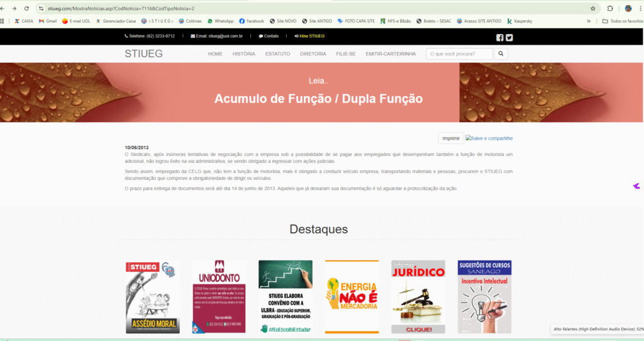Open the Assédio Moral highlight thumbnail
This screenshot has width=644, height=341.
click(x=152, y=296)
